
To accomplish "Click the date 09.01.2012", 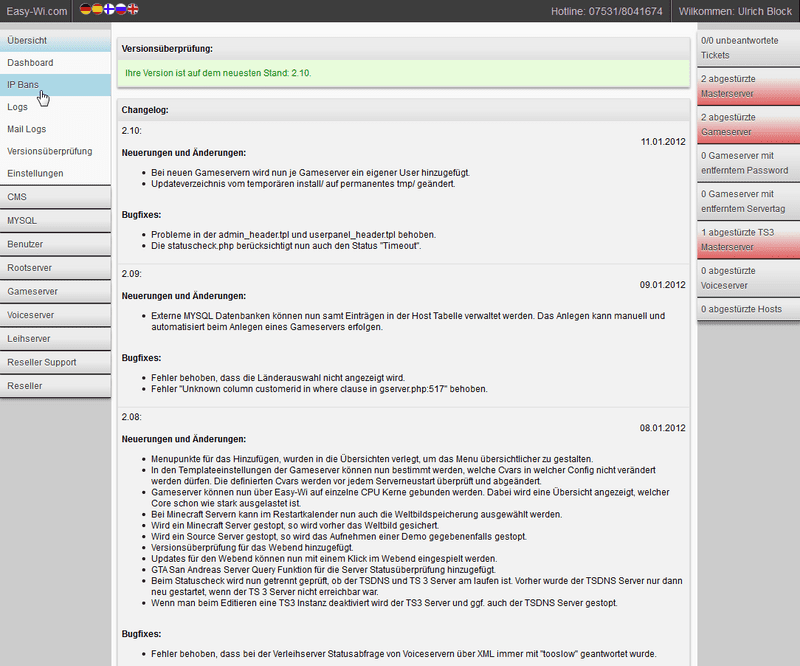I will coord(662,285).
